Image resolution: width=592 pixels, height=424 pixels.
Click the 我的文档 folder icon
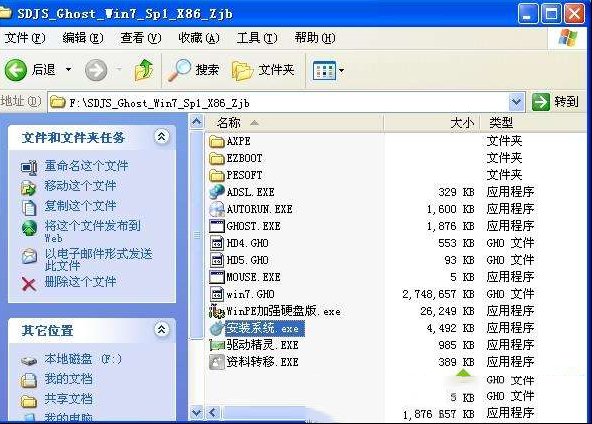click(29, 381)
